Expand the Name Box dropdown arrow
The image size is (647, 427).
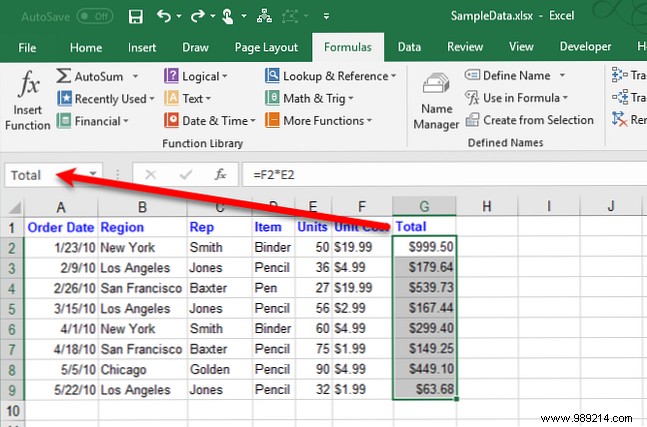pyautogui.click(x=93, y=175)
